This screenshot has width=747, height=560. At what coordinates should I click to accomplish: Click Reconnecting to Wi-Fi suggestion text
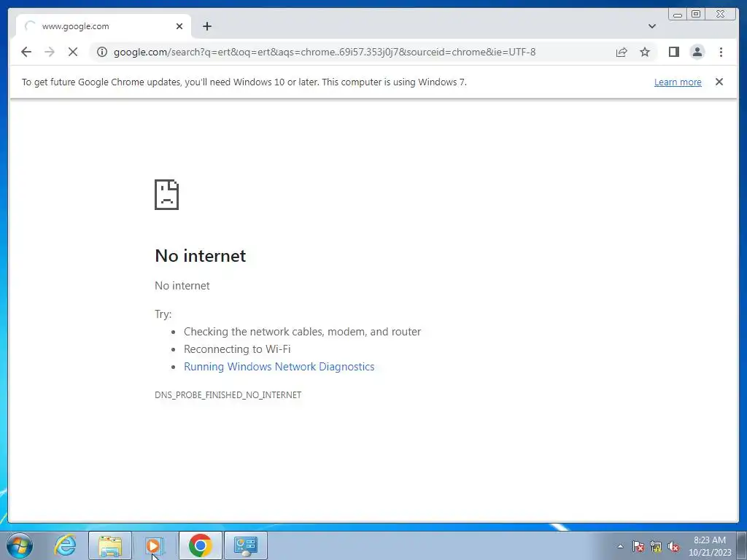237,349
